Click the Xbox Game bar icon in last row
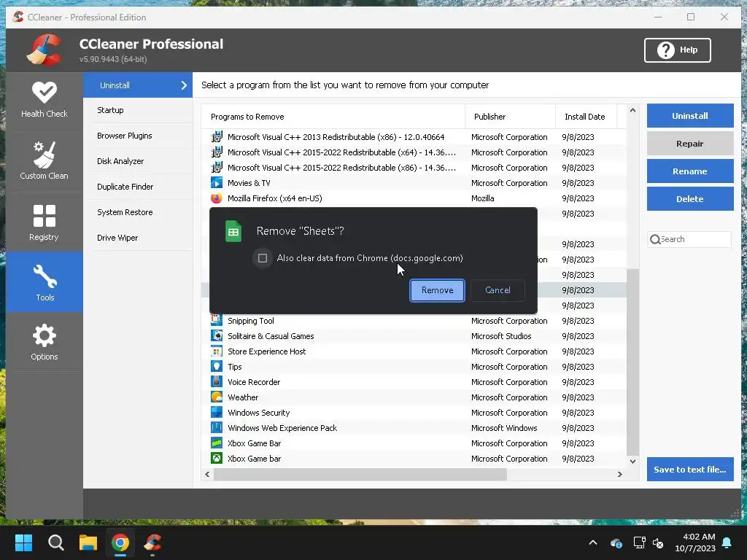 [x=217, y=459]
